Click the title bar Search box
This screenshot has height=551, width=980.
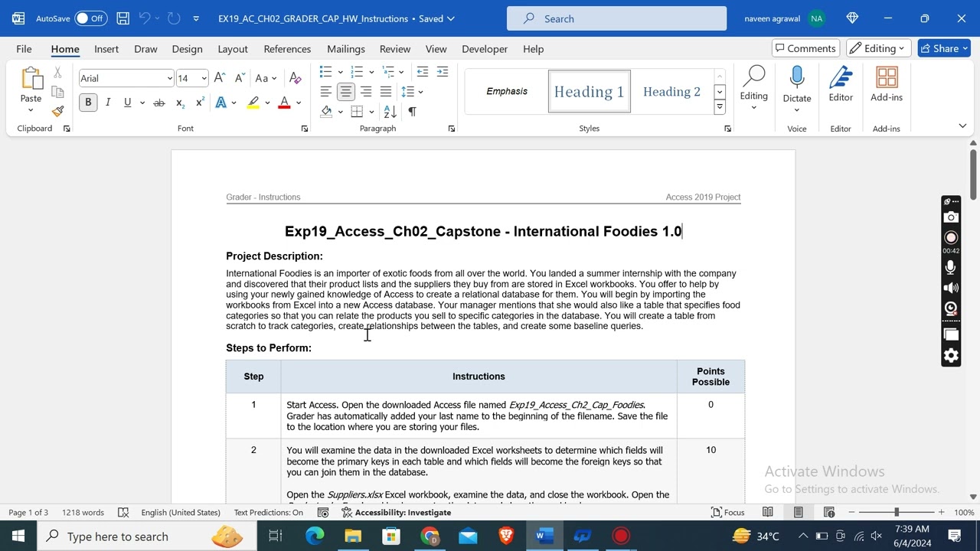click(616, 18)
